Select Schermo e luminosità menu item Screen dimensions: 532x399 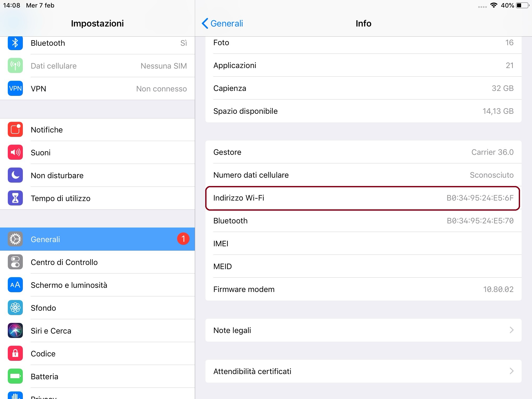click(x=69, y=285)
